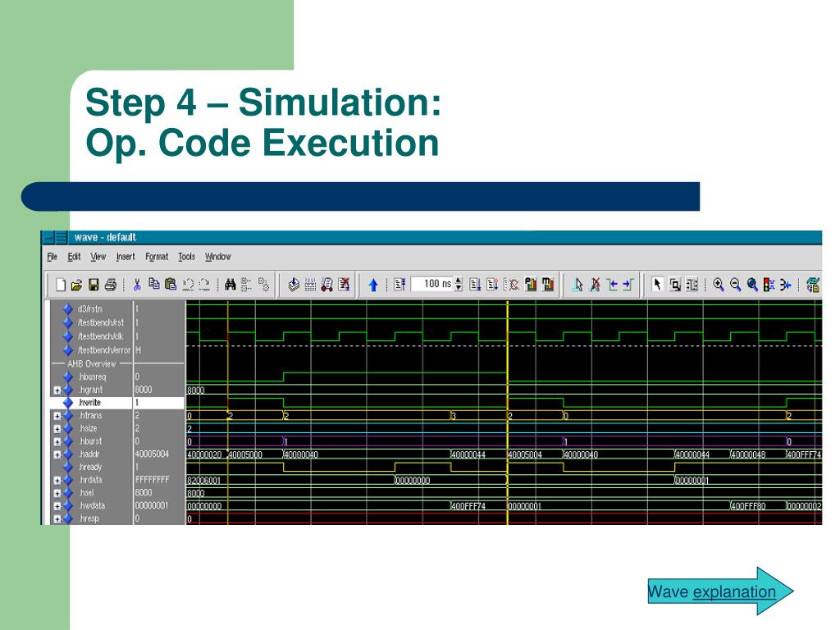The height and width of the screenshot is (630, 840).
Task: Open the Insert menu
Action: pyautogui.click(x=126, y=257)
